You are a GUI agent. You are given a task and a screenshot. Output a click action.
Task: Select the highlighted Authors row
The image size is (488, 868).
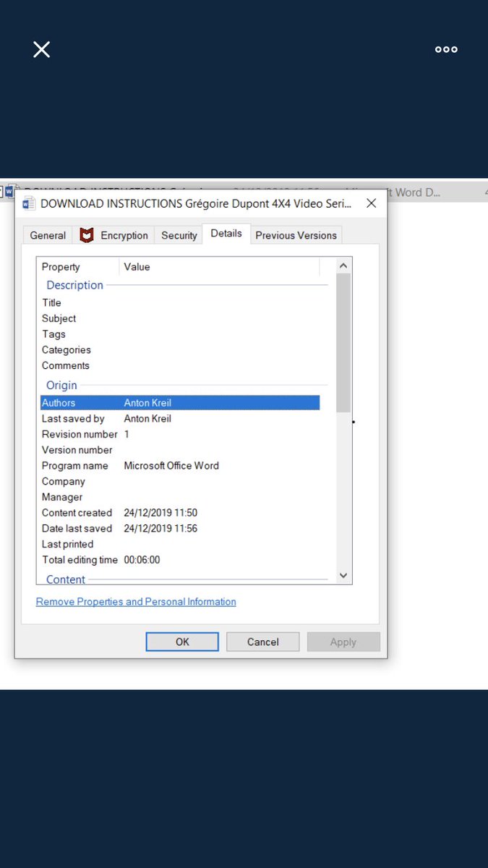(180, 403)
